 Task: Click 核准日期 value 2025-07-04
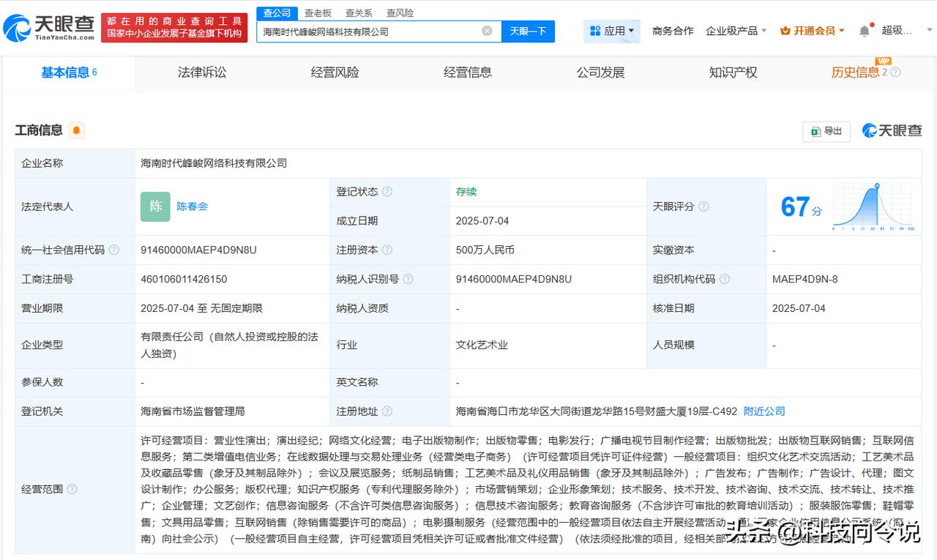click(799, 308)
